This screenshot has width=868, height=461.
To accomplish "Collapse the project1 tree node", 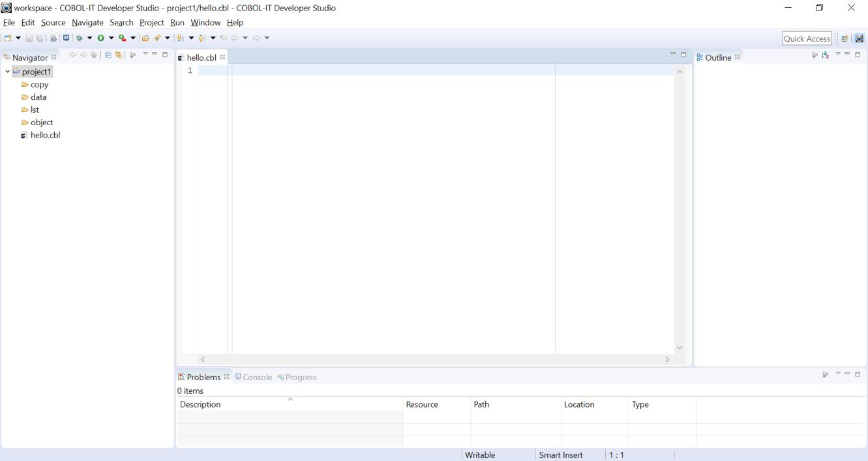I will point(8,71).
